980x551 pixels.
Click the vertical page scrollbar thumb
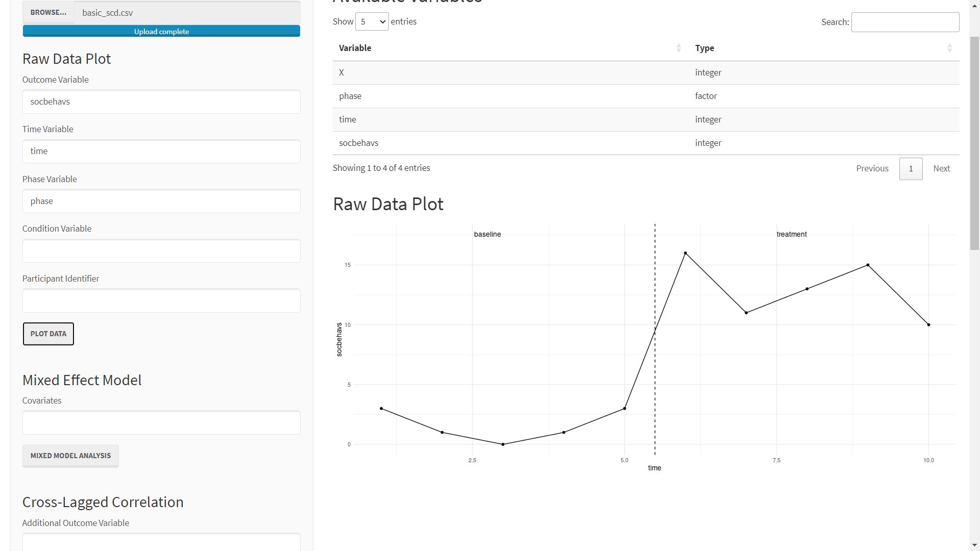974,143
